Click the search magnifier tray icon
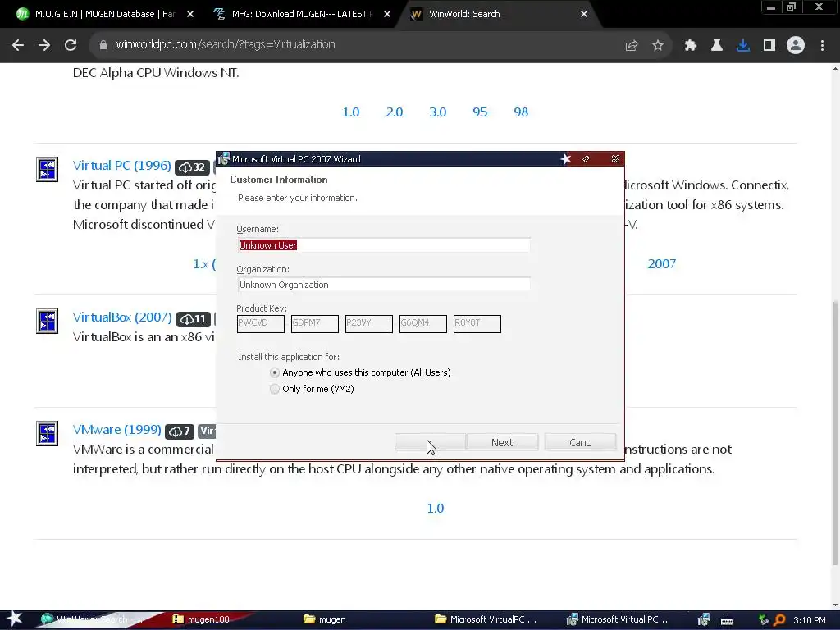 click(779, 620)
